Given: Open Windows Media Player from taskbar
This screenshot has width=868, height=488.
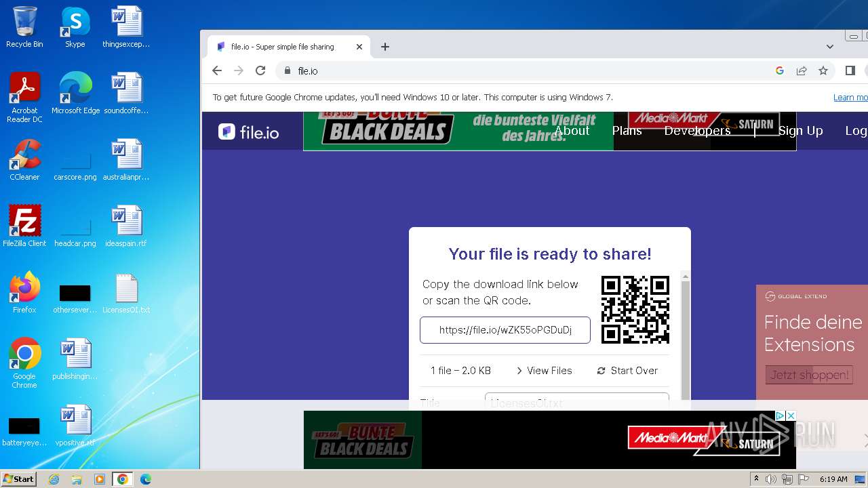Looking at the screenshot, I should (100, 479).
